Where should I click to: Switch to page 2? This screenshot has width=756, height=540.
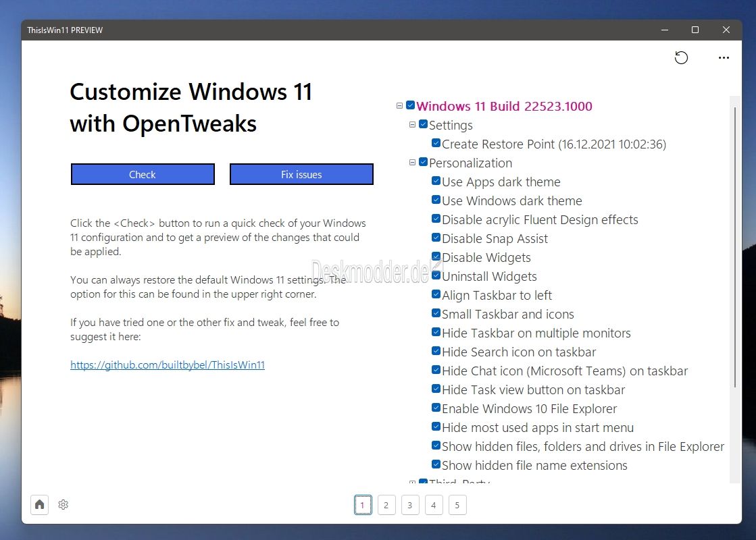tap(386, 505)
